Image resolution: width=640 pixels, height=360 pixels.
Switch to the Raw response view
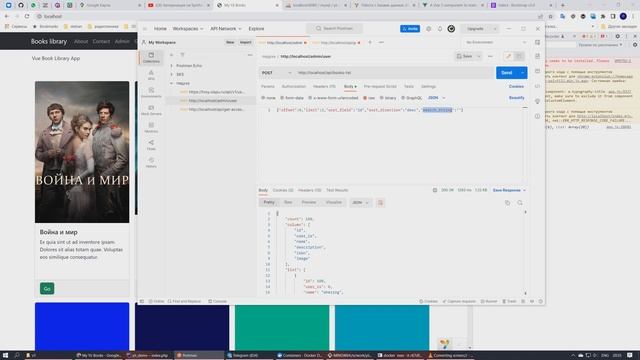tap(288, 202)
